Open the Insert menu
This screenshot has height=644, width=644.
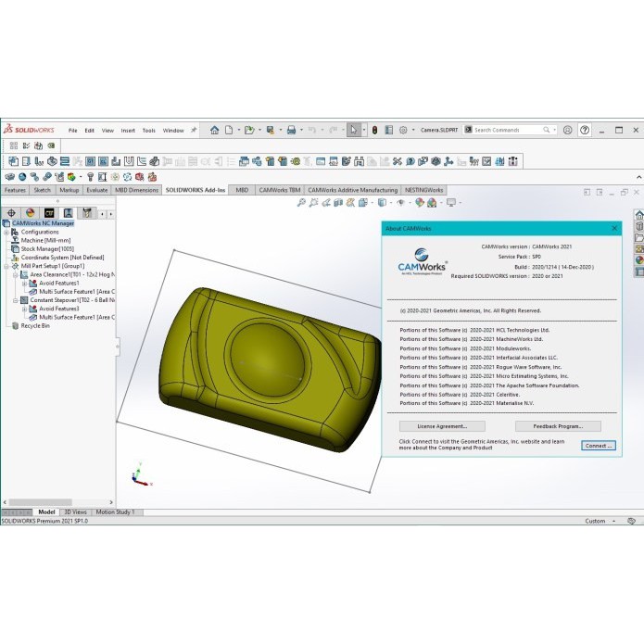[x=128, y=131]
